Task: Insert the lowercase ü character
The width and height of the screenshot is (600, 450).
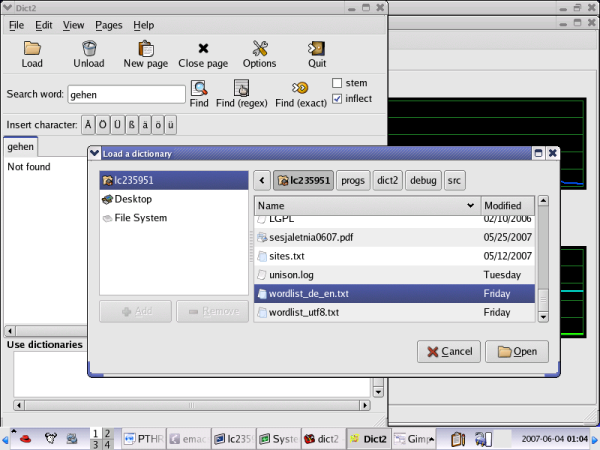Action: click(171, 125)
